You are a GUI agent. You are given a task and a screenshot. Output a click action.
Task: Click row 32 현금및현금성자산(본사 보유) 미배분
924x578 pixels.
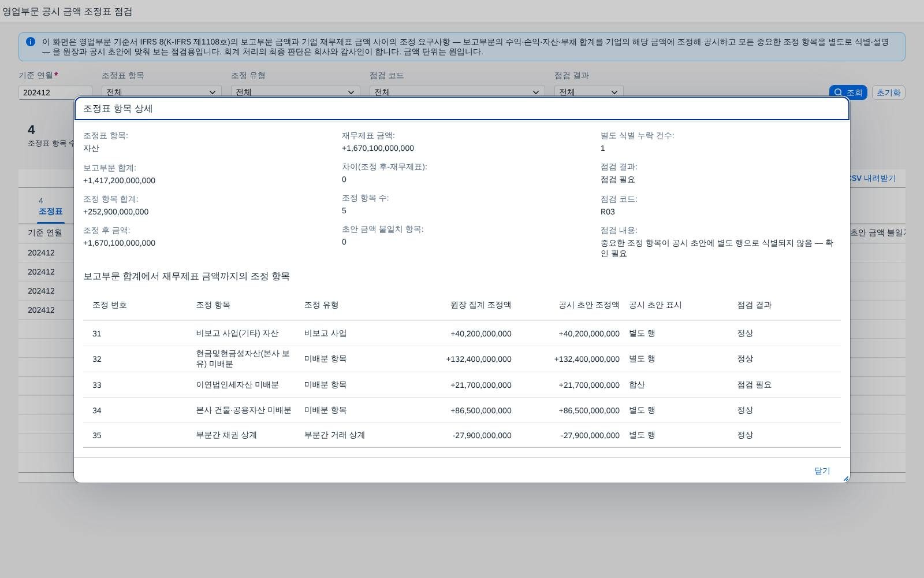tap(462, 359)
